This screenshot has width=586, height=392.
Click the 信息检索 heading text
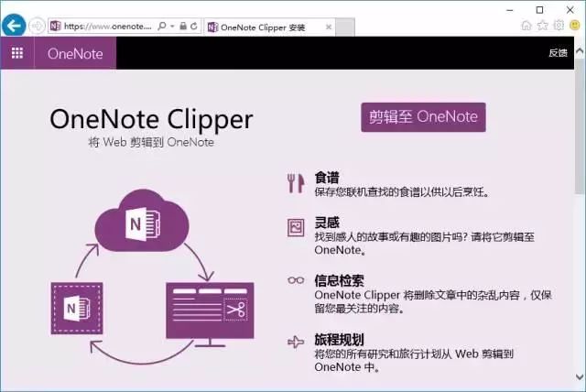coord(339,280)
